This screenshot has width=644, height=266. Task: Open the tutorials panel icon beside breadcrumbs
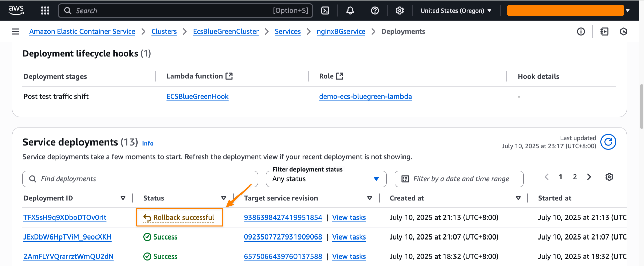(604, 31)
